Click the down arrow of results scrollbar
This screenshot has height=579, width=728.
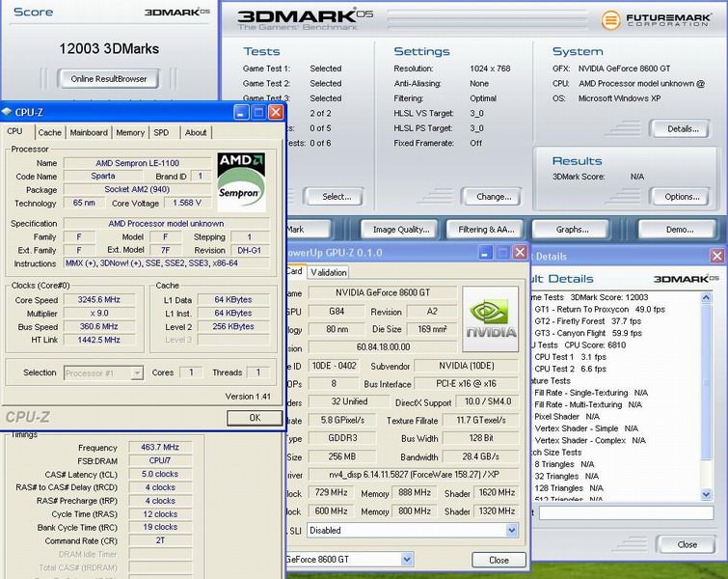(706, 494)
